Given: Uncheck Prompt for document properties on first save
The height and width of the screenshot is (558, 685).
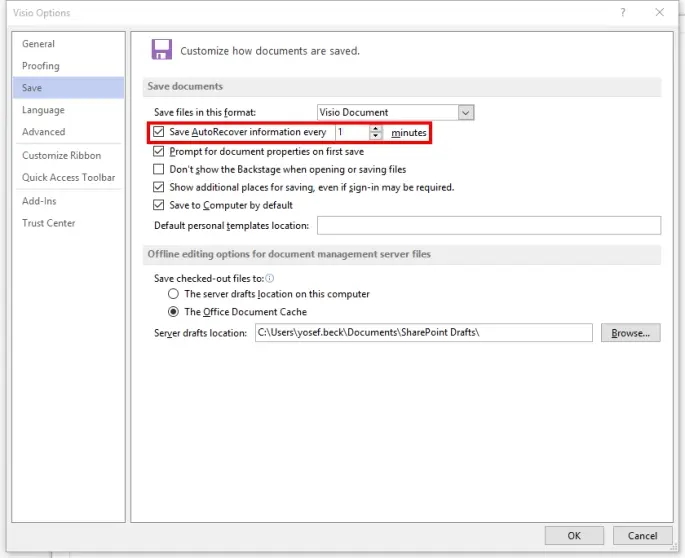Looking at the screenshot, I should tap(159, 152).
